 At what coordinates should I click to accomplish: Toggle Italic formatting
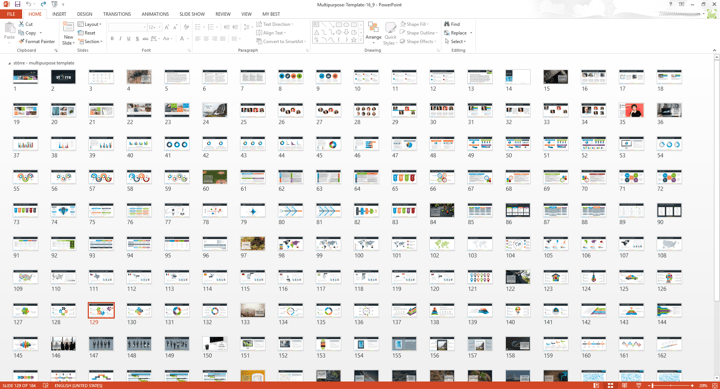pyautogui.click(x=120, y=39)
